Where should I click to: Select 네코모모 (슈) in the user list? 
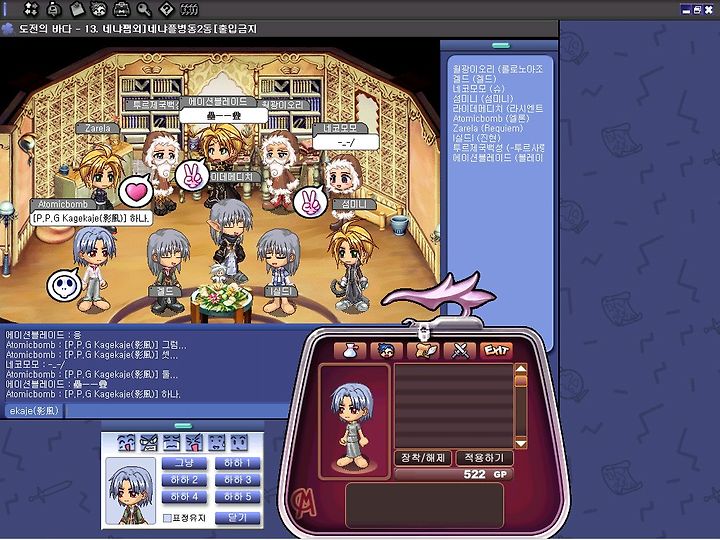point(478,89)
